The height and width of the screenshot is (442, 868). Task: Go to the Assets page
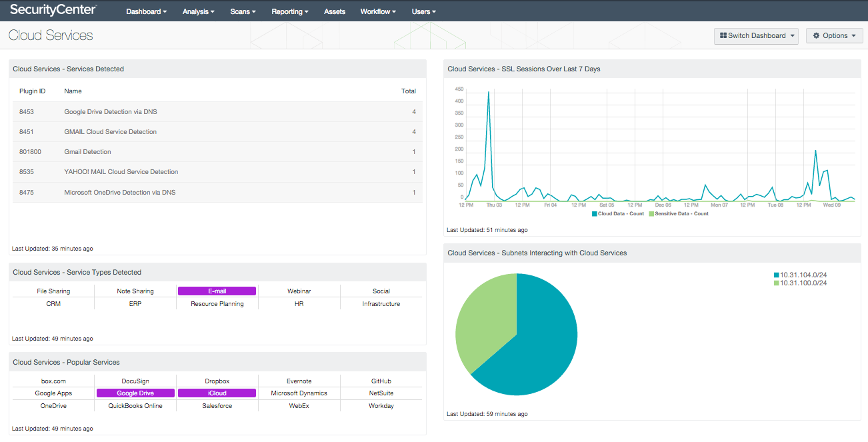point(335,11)
